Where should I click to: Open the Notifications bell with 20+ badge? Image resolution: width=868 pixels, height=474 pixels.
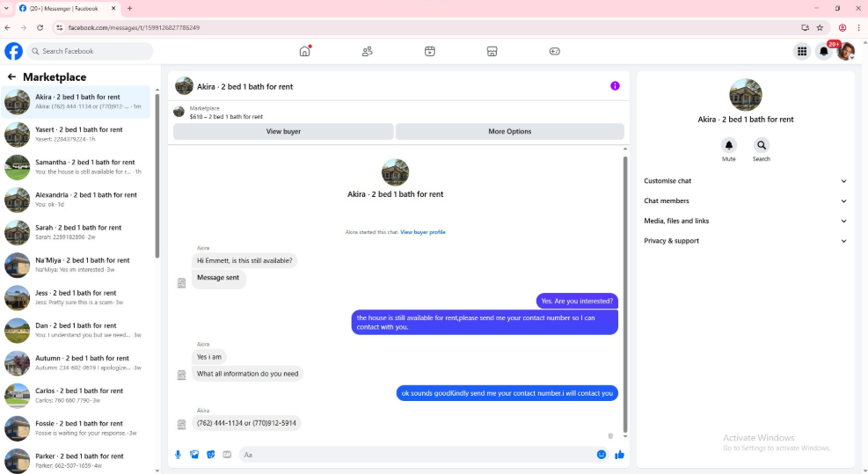pos(824,52)
